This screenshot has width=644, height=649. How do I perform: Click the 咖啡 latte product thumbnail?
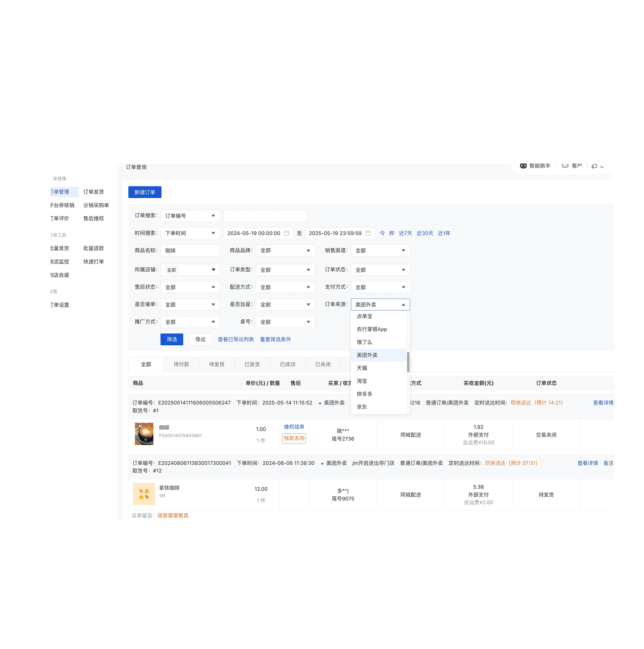[144, 434]
